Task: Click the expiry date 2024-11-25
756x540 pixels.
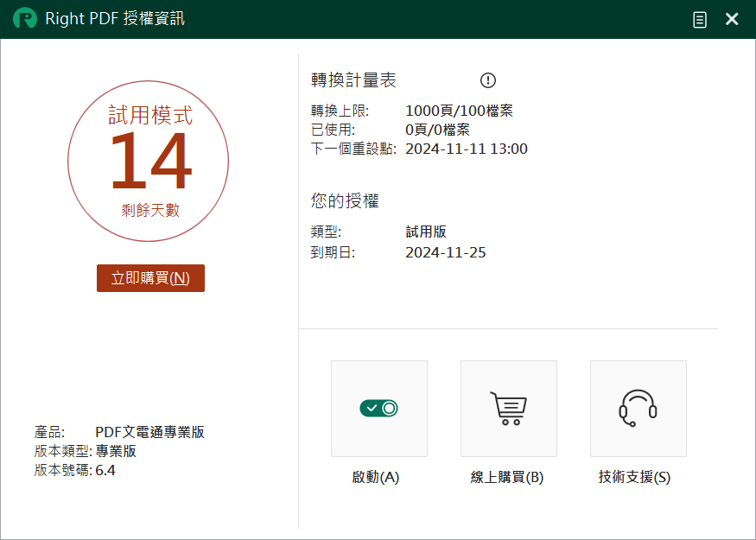Action: (x=445, y=252)
